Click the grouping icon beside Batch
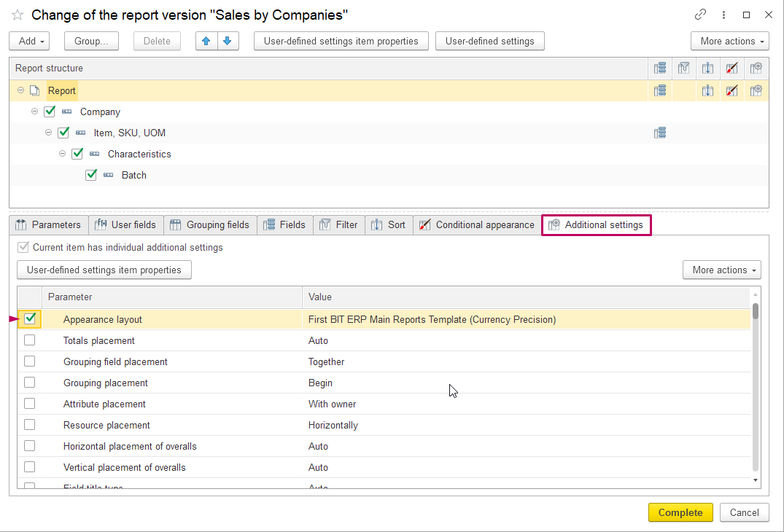Viewport: 784px width, 532px height. 109,175
